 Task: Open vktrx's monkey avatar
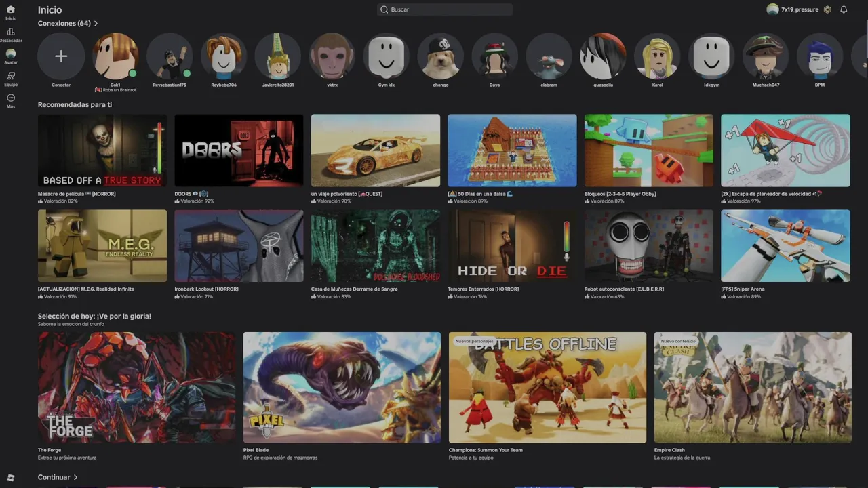coord(332,56)
